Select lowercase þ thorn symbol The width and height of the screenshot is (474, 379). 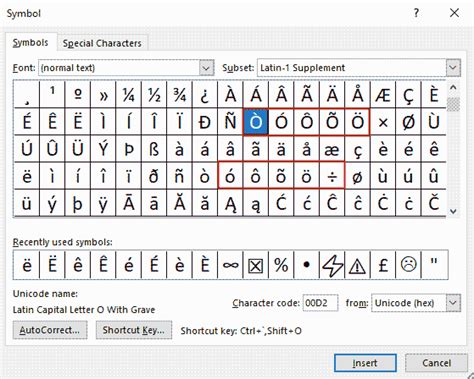coord(77,203)
